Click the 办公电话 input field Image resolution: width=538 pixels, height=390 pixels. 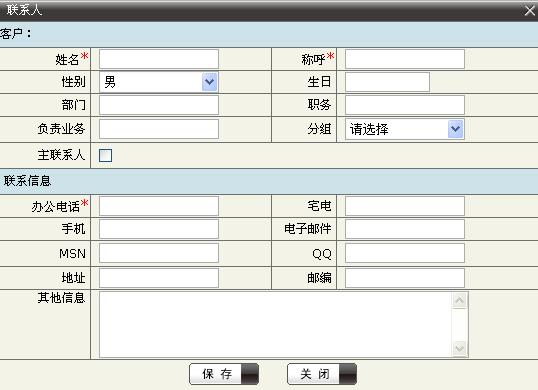point(159,206)
